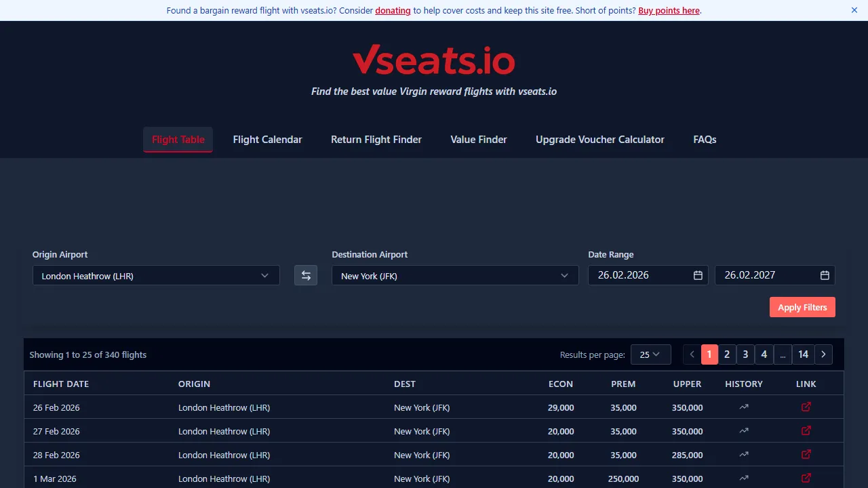Dismiss the donation banner
Viewport: 868px width, 488px height.
point(854,10)
